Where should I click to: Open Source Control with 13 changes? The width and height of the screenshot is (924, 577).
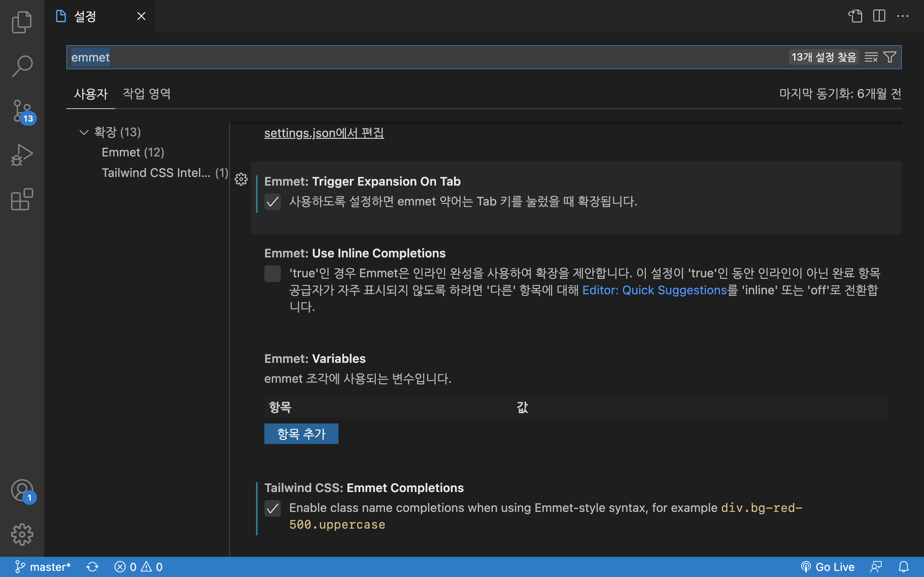[x=22, y=111]
